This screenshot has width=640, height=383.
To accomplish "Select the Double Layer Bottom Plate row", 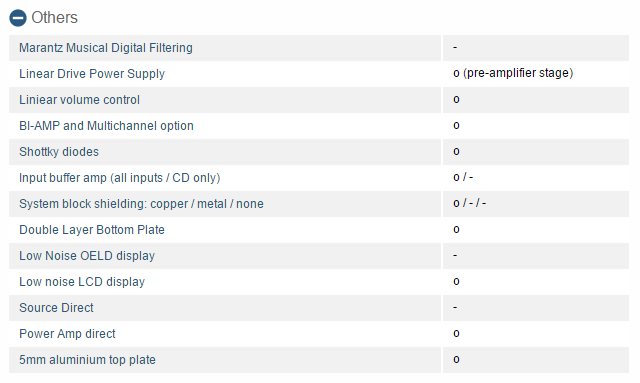I will pos(319,230).
